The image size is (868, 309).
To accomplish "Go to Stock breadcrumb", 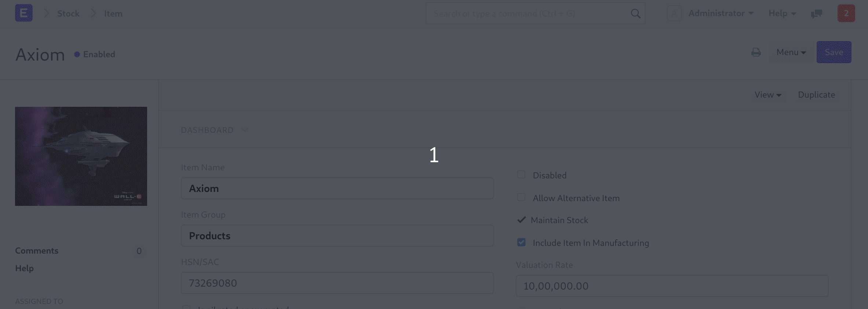I will pyautogui.click(x=68, y=14).
